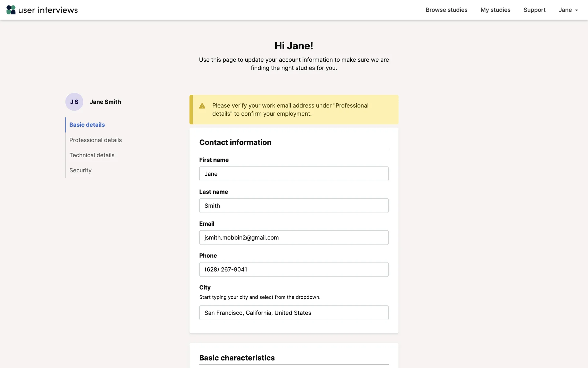The height and width of the screenshot is (368, 588).
Task: Select the Basic details tab
Action: click(87, 125)
